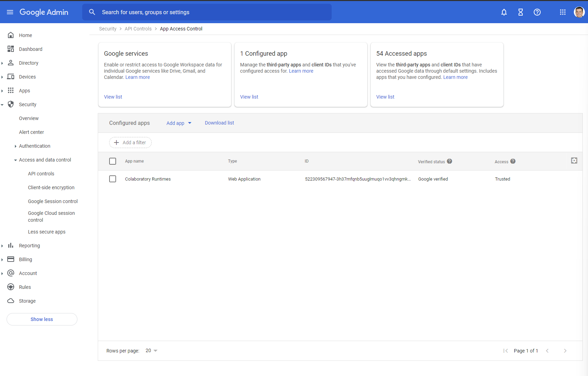Open the user account avatar
The image size is (588, 376).
pyautogui.click(x=579, y=12)
